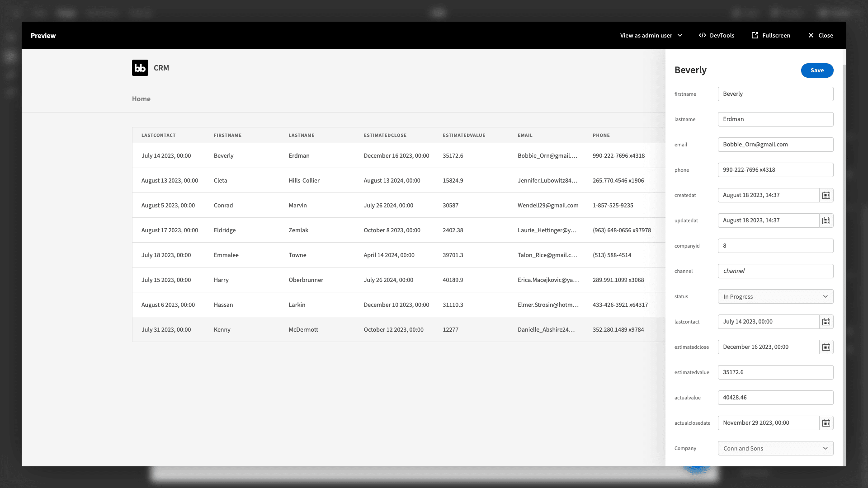
Task: Click the Budibase logo next to CRM
Action: (x=140, y=68)
